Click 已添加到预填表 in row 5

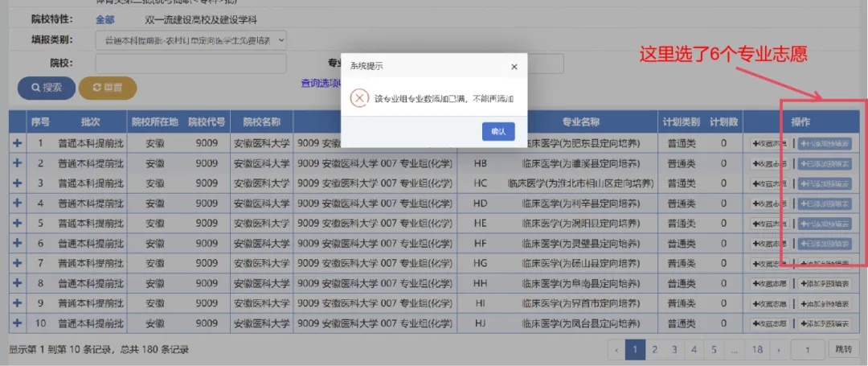(x=825, y=224)
